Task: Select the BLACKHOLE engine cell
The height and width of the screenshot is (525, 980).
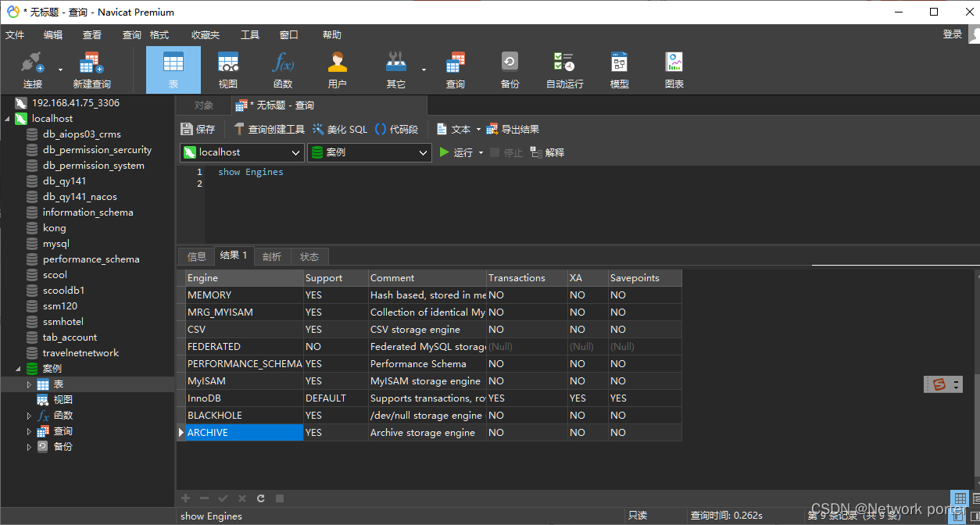Action: coord(245,416)
